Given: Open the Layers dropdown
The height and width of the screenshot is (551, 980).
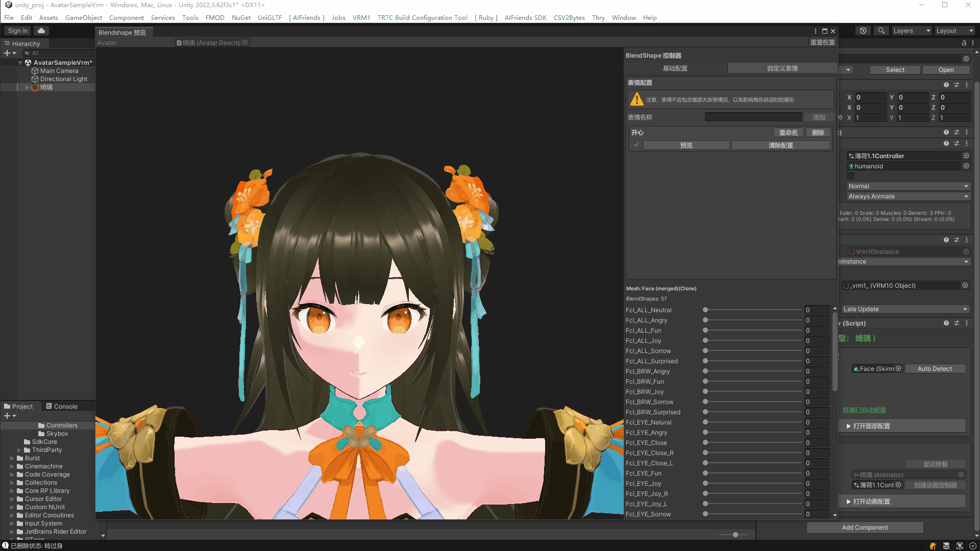Looking at the screenshot, I should (x=911, y=31).
